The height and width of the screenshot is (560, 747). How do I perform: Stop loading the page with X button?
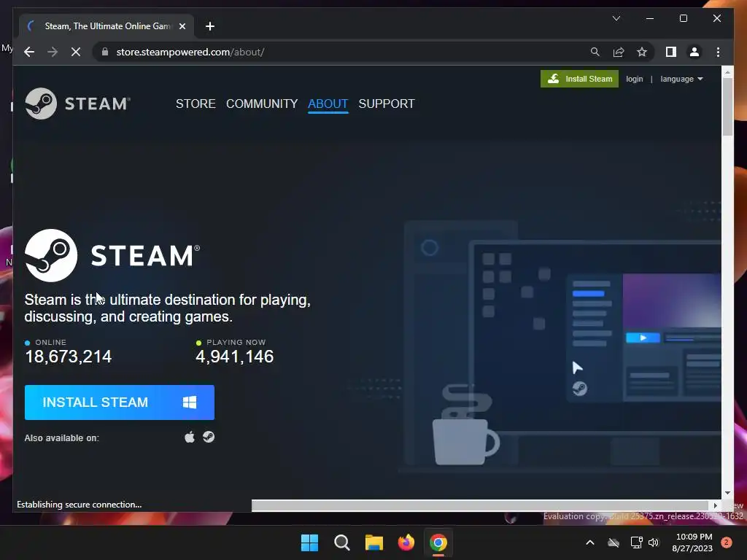click(76, 52)
